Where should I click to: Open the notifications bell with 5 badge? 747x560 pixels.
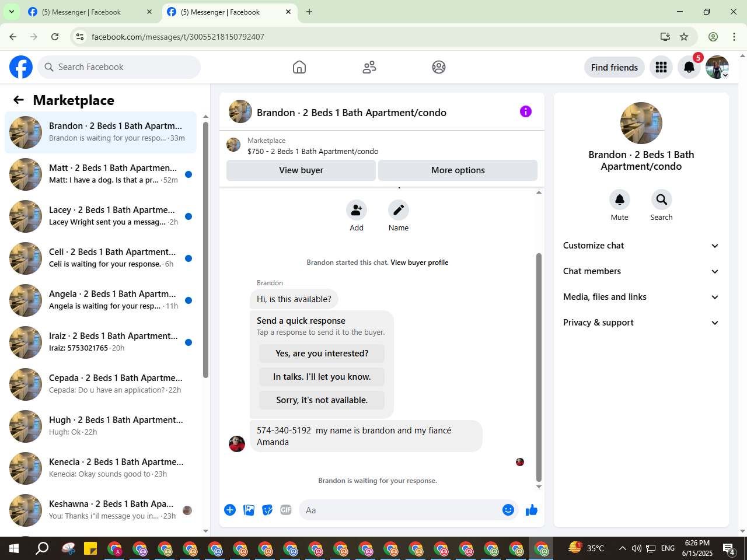689,67
